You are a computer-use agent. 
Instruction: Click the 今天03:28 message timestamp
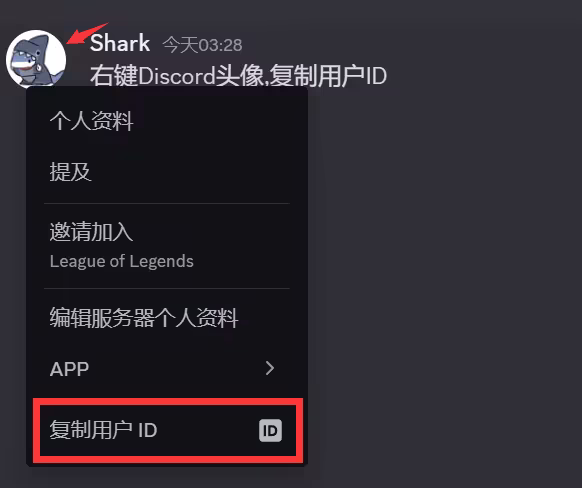[x=202, y=45]
